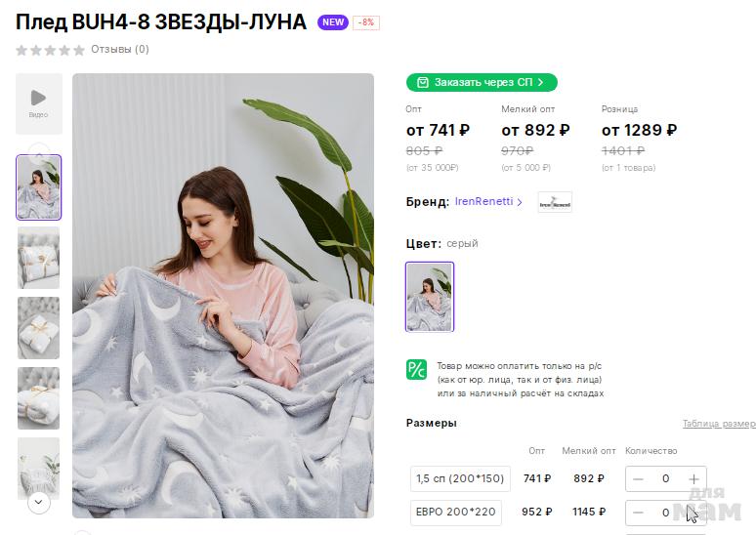
Task: Decrease quantity for ЕВРО 200*220 size
Action: click(638, 513)
